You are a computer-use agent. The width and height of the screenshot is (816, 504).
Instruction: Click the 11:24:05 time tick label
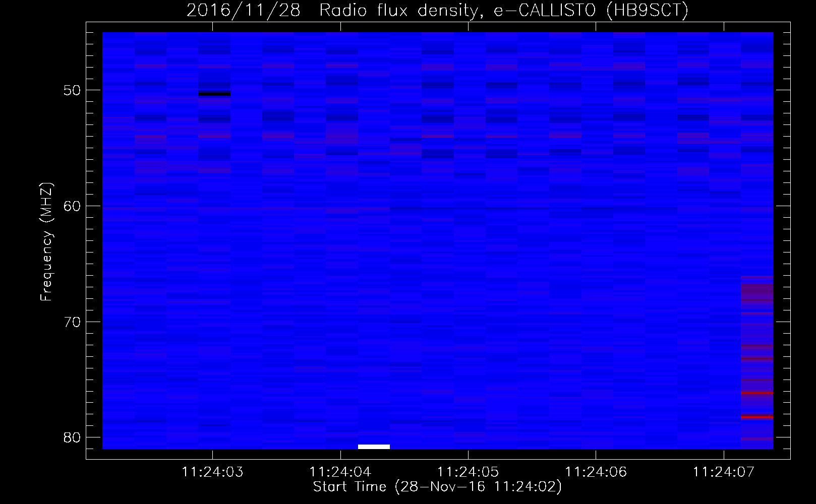[468, 472]
